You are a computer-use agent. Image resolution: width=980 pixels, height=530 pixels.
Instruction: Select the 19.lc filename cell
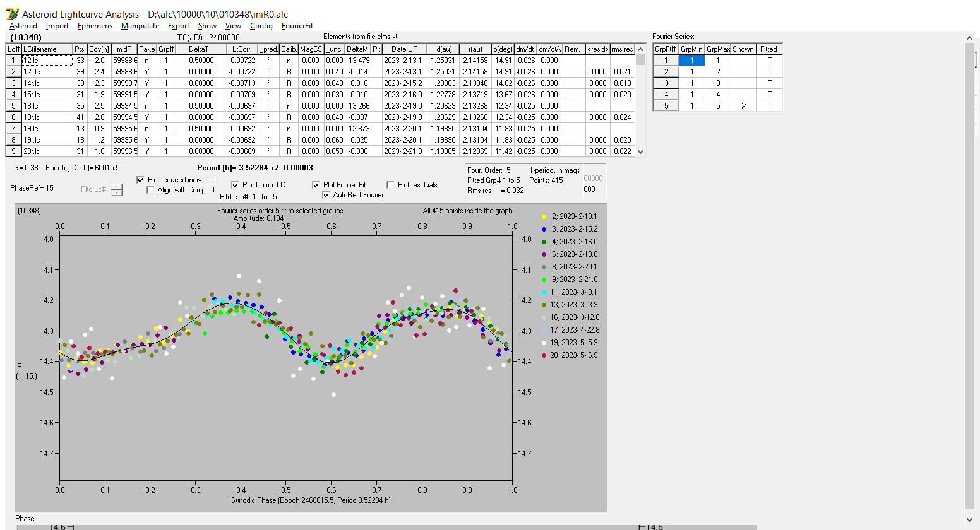pyautogui.click(x=47, y=129)
